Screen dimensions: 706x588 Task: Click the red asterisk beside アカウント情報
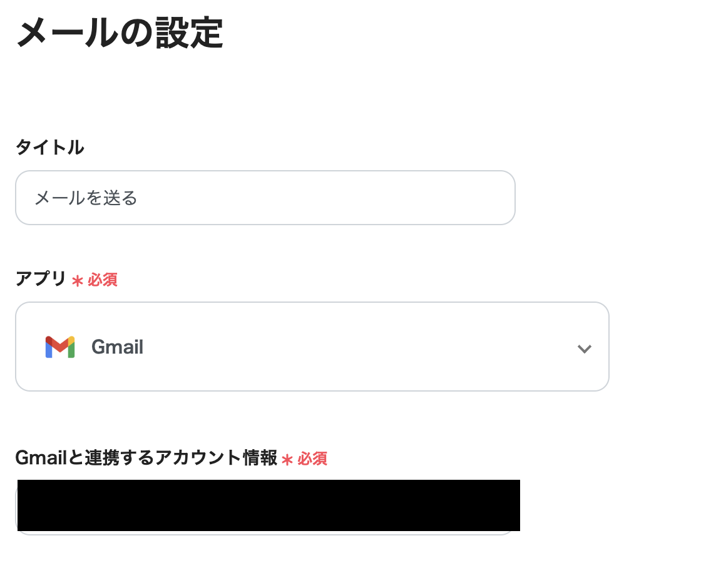[x=287, y=460]
